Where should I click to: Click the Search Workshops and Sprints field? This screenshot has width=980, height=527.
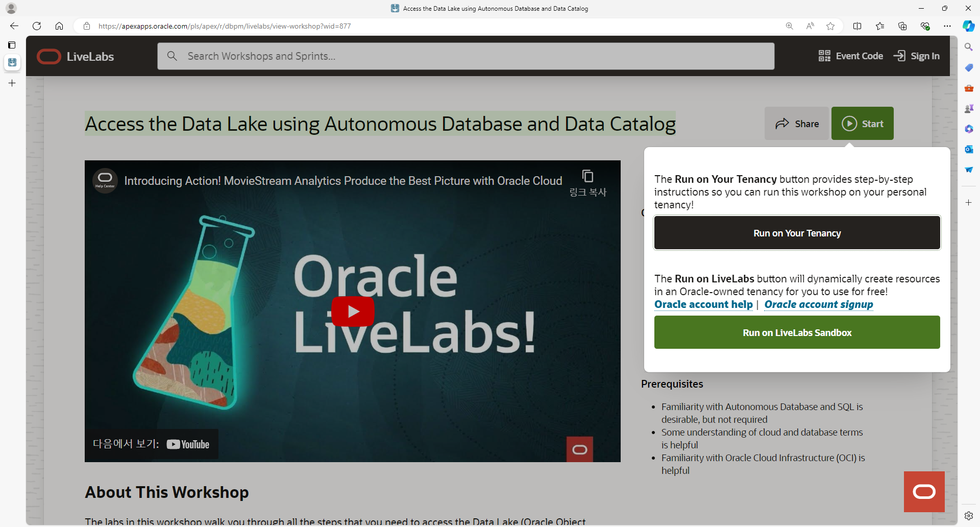[x=465, y=56]
